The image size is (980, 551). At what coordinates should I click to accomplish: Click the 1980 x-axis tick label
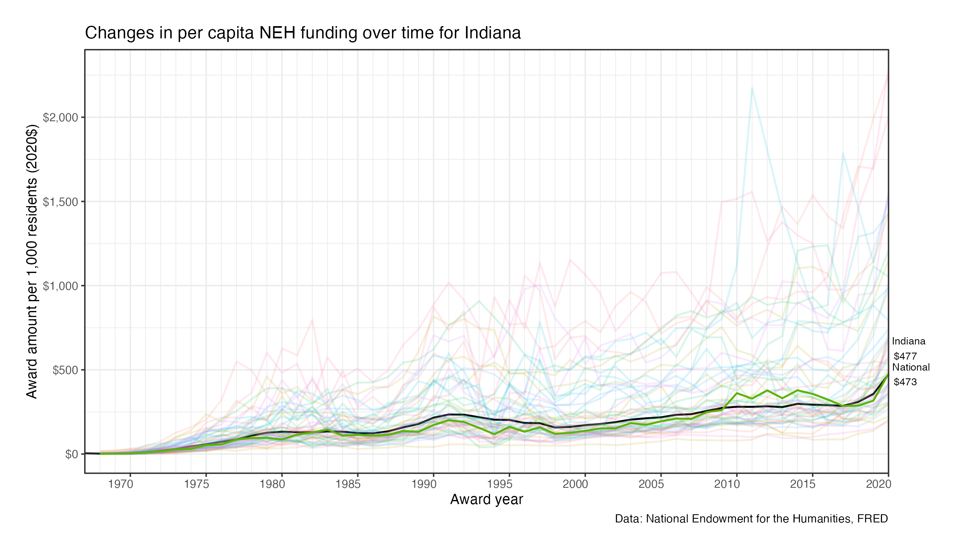[272, 484]
